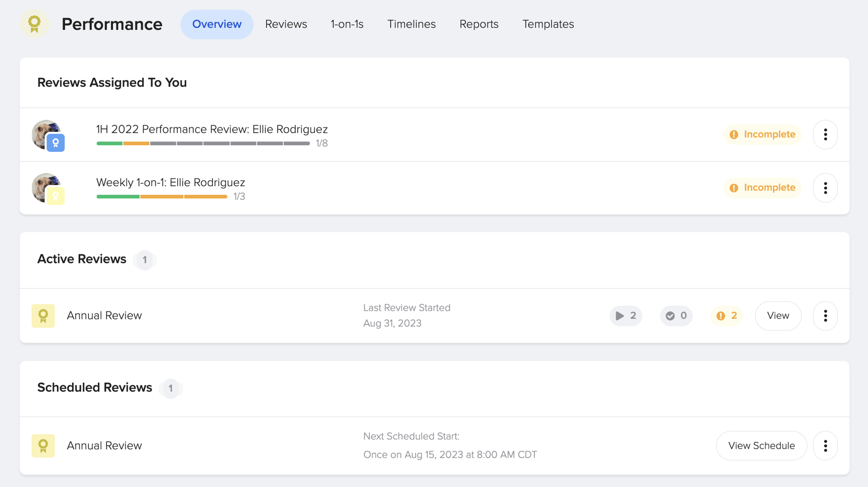The height and width of the screenshot is (487, 868).
Task: Click the count badge next to Active Reviews
Action: pyautogui.click(x=145, y=260)
